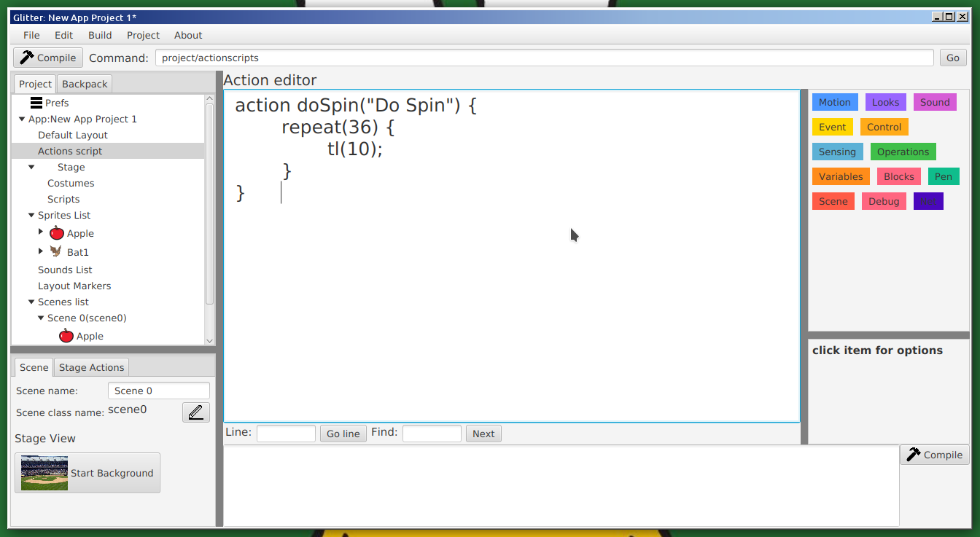Click the Prefs hamburger icon in project tree
Viewport: 980px width, 537px height.
tap(36, 103)
